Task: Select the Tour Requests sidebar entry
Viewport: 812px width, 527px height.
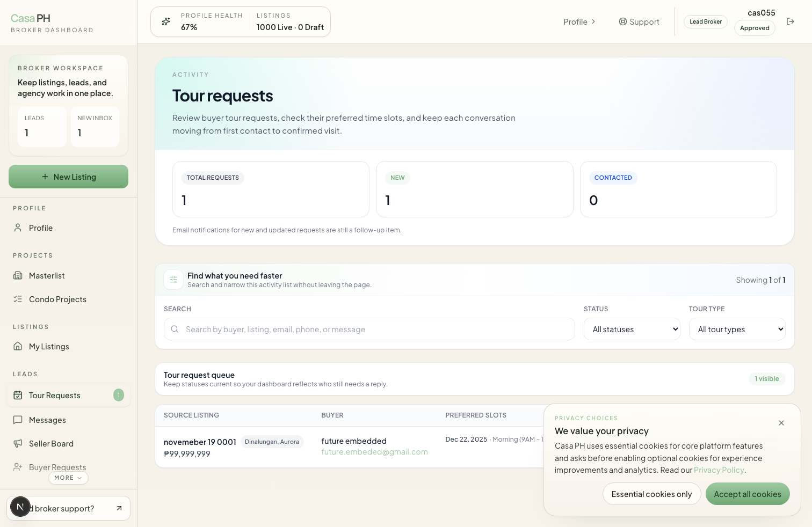Action: [55, 395]
